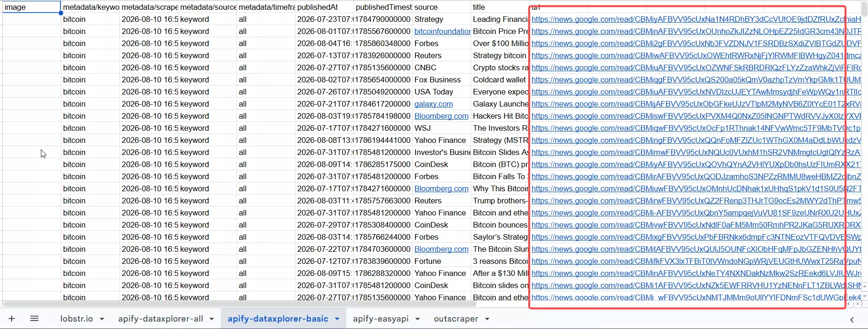Switch to the apify-dataxplorer-all tab
Viewport: 868px width, 329px height.
click(x=160, y=319)
